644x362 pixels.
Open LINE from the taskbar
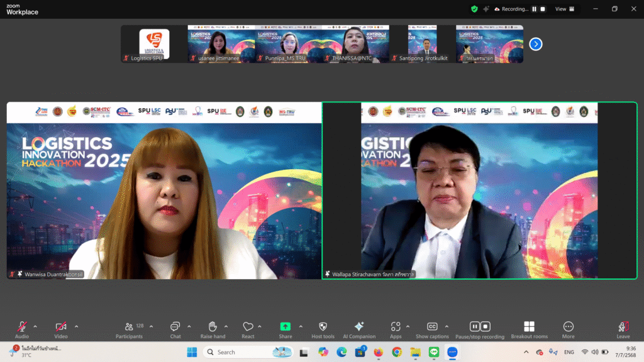click(x=434, y=352)
